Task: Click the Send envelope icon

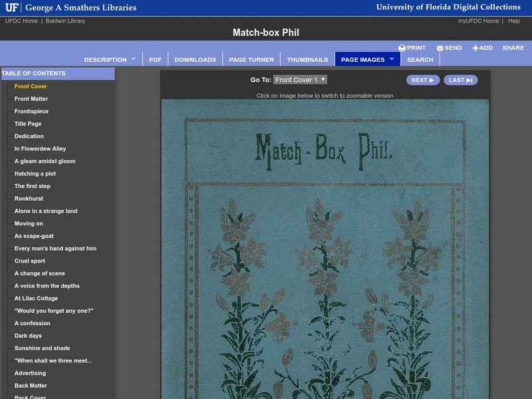Action: pyautogui.click(x=440, y=48)
